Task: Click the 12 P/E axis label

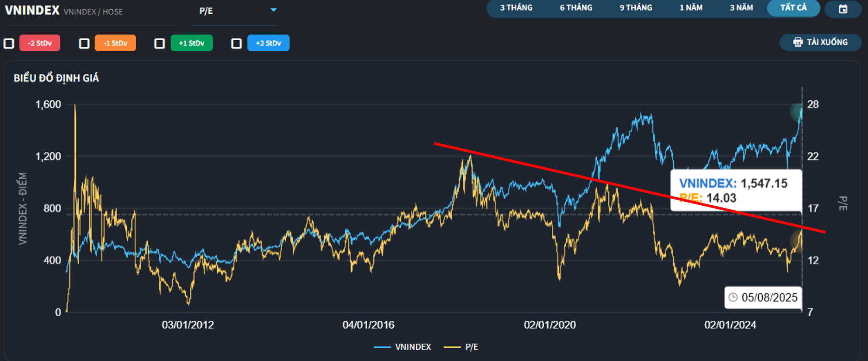Action: point(813,261)
